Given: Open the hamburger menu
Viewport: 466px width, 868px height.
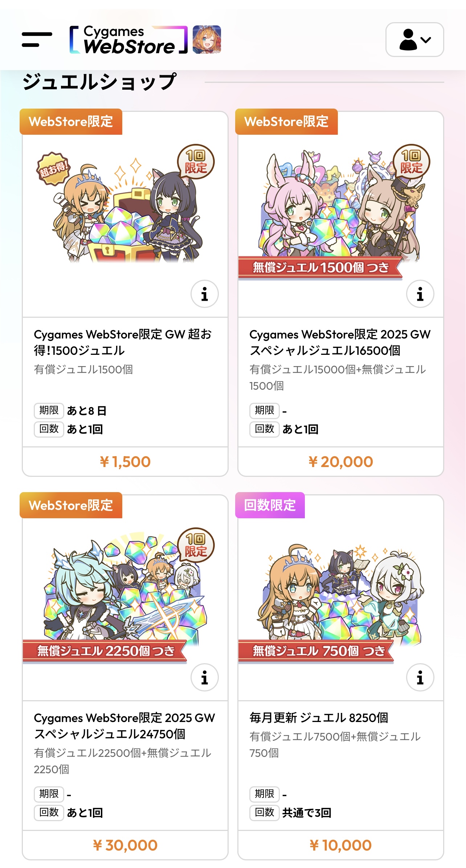Looking at the screenshot, I should pos(37,40).
